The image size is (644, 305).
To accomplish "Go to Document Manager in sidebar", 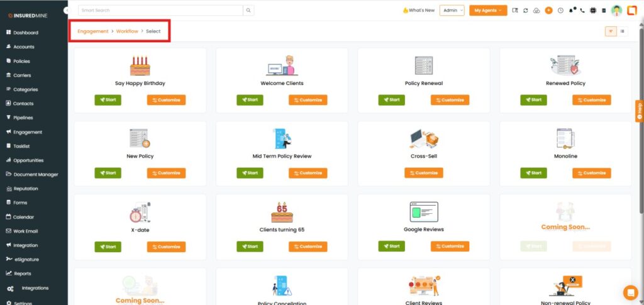I will (35, 174).
